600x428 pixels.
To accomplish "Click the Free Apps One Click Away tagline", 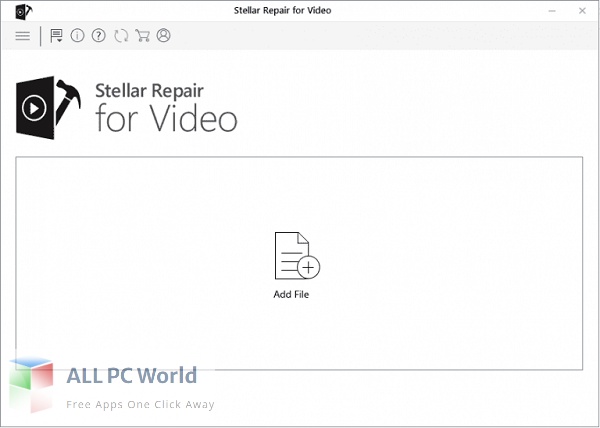I will 140,405.
